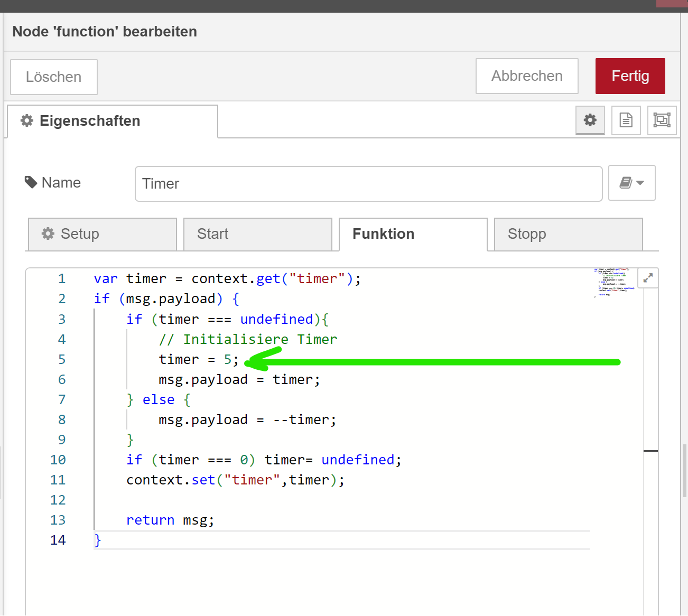Viewport: 688px width, 616px height.
Task: Click line number 13 in the gutter
Action: [x=58, y=520]
